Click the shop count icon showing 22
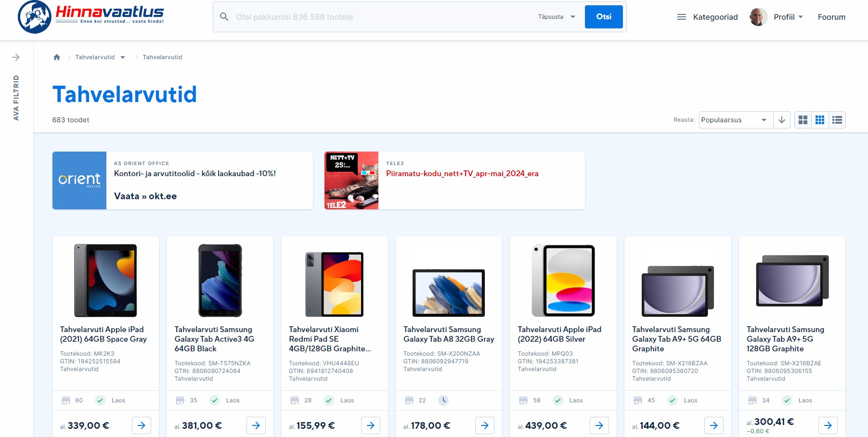868x437 pixels. pos(409,400)
